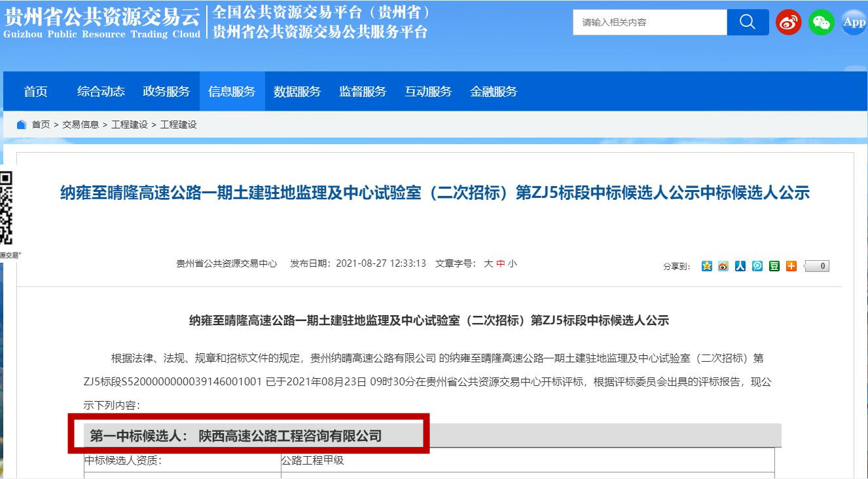Open the green WeChat icon in header
Viewport: 868px width, 479px height.
coord(821,22)
